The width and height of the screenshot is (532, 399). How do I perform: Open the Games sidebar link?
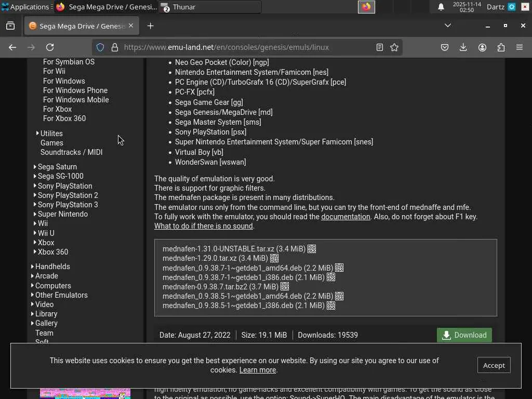[x=51, y=143]
